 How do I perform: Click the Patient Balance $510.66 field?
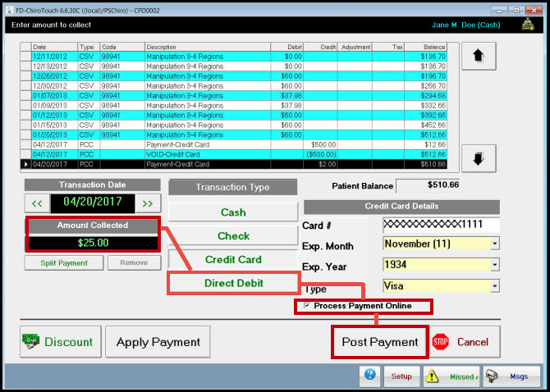click(428, 185)
